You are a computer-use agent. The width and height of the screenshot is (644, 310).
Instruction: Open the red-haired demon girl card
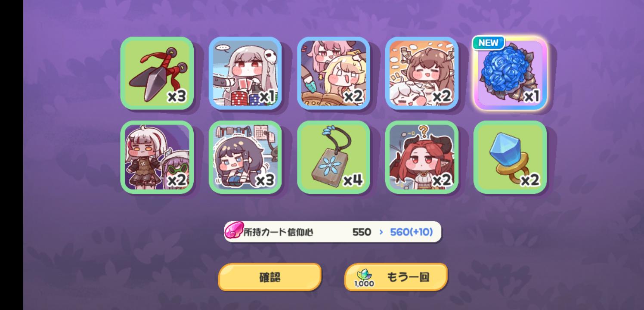pos(422,157)
